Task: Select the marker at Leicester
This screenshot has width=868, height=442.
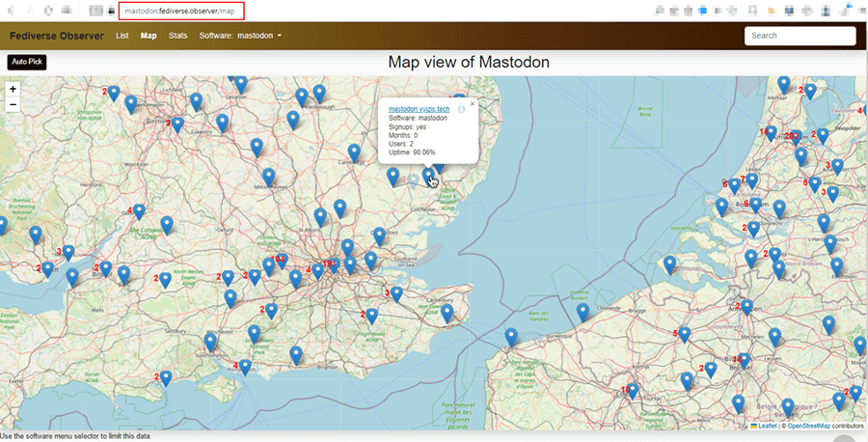Action: pyautogui.click(x=241, y=85)
